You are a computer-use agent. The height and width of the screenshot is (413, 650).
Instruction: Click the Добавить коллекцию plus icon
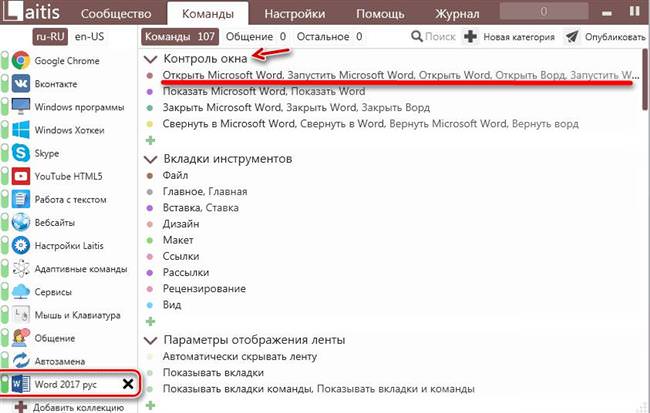[21, 407]
